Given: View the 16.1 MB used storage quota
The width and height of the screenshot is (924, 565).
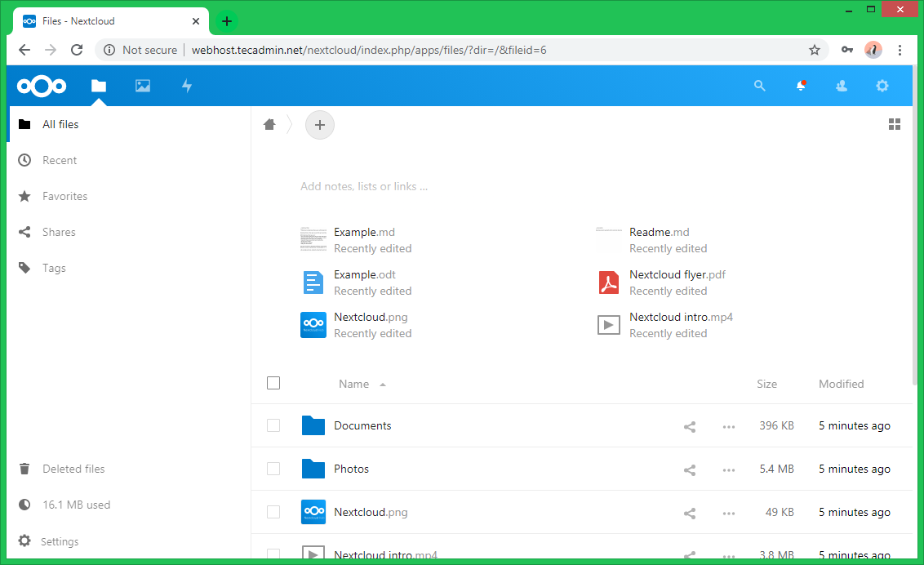Looking at the screenshot, I should coord(130,505).
